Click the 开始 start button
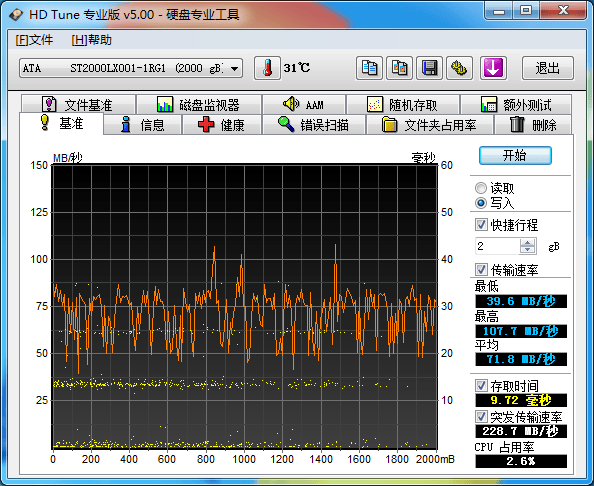This screenshot has height=486, width=594. point(515,155)
